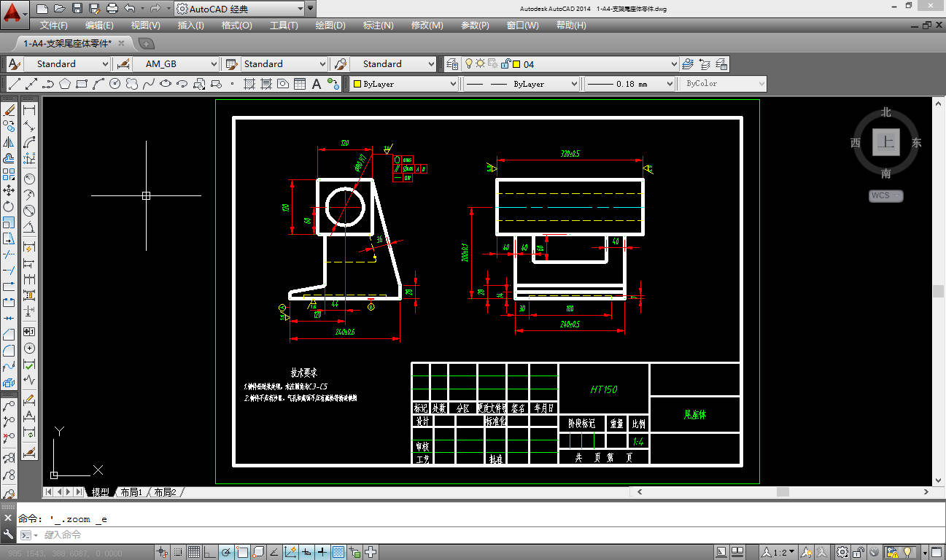Image resolution: width=946 pixels, height=560 pixels.
Task: Select the Ellipse draw tool
Action: (x=166, y=84)
